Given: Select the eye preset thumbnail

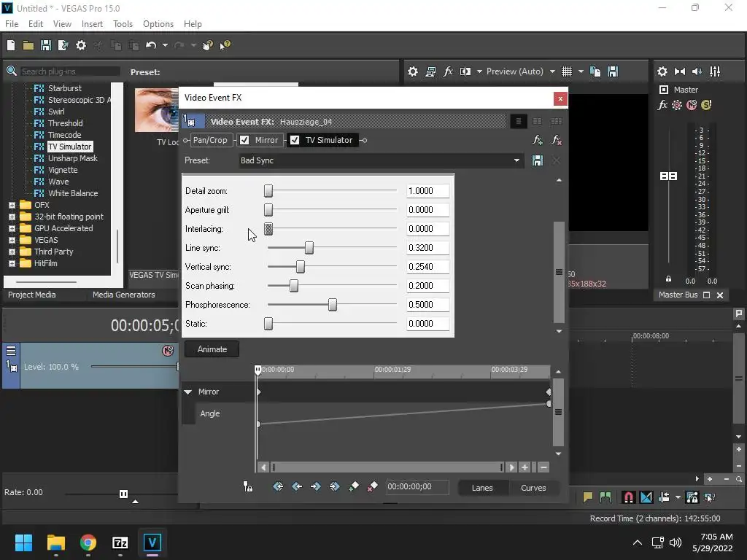Looking at the screenshot, I should (x=157, y=111).
